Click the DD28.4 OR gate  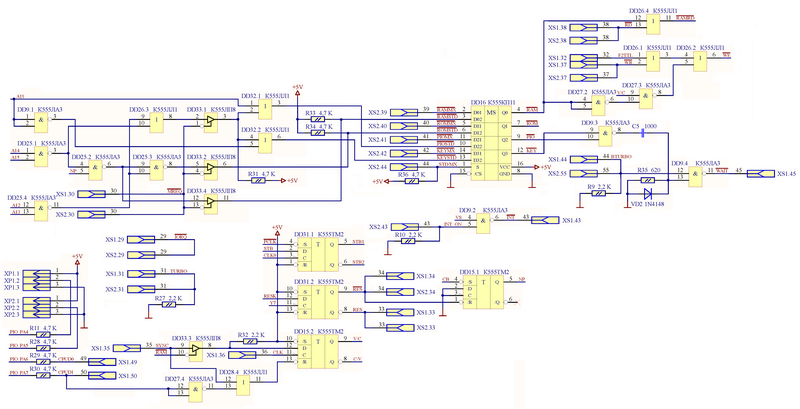[243, 386]
